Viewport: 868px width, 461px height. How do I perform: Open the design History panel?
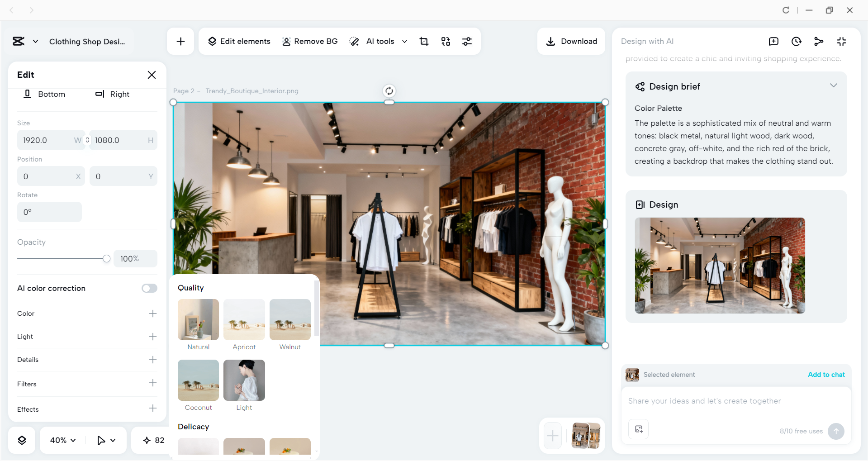796,41
